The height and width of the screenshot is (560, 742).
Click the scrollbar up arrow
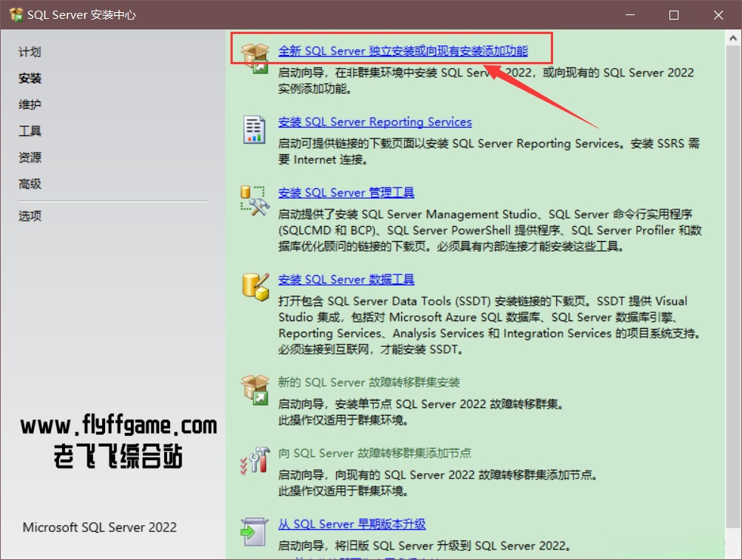733,38
